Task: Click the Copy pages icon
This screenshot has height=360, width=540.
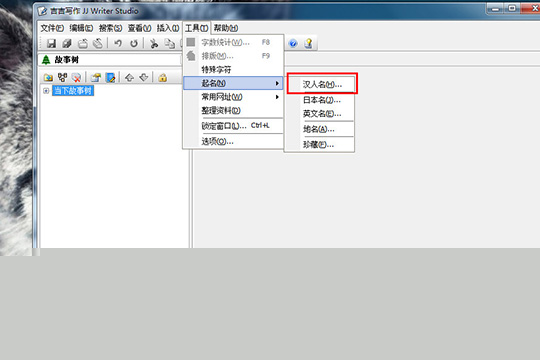Action: coord(169,43)
